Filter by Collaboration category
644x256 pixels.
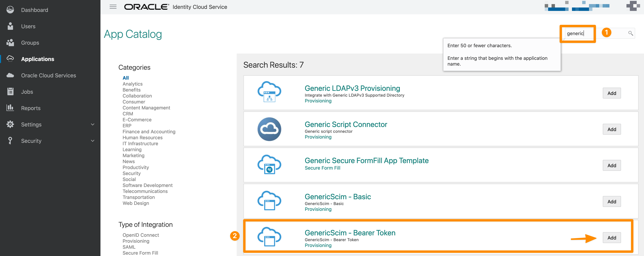point(137,96)
